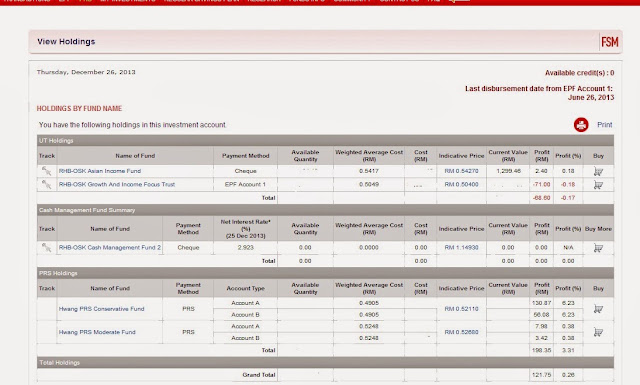Click indicative price RM 0.50400
640x385 pixels.
point(461,185)
